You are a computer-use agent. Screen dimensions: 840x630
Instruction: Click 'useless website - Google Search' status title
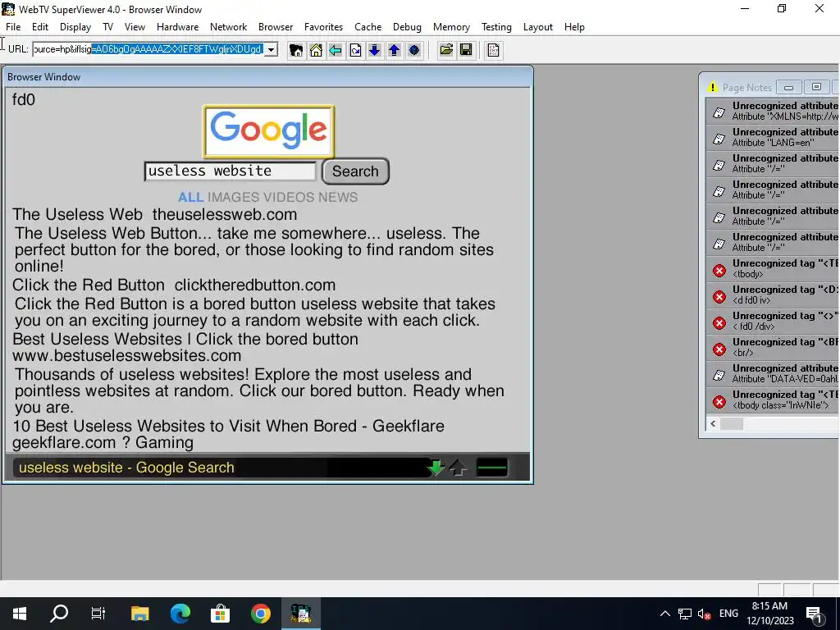[x=126, y=468]
